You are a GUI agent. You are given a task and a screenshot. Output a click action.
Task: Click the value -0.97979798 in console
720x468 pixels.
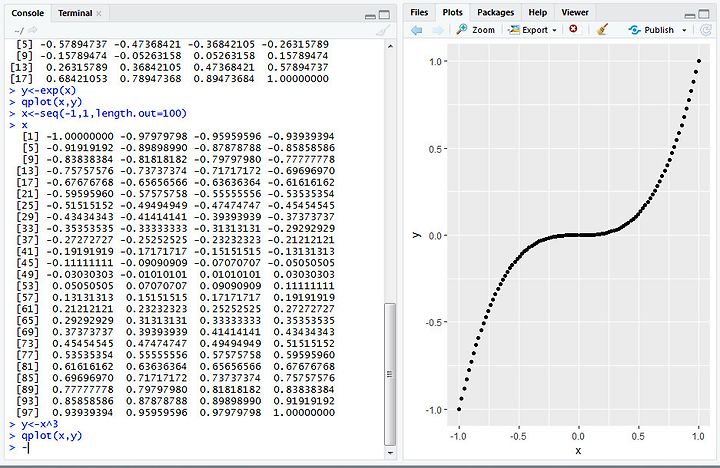click(x=153, y=136)
